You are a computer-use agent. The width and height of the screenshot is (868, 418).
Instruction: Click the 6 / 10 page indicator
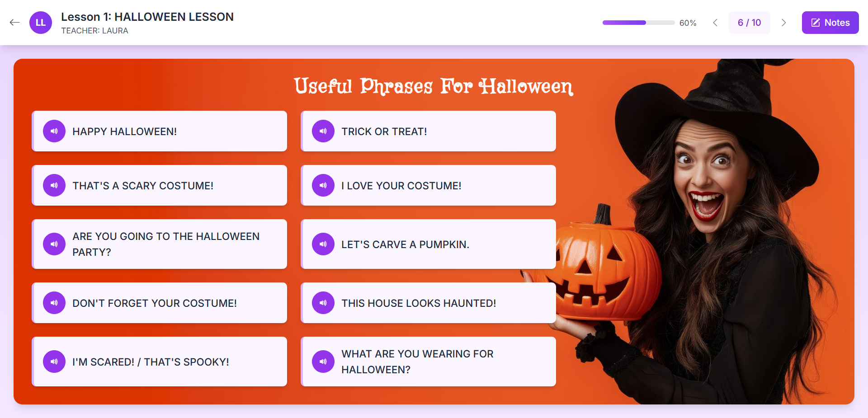749,23
